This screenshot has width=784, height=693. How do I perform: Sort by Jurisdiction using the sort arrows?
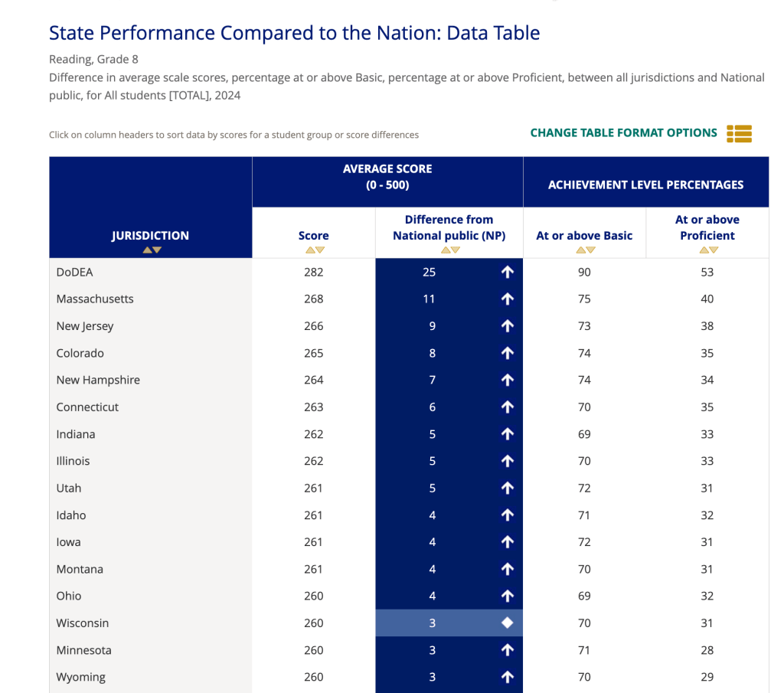[x=152, y=250]
